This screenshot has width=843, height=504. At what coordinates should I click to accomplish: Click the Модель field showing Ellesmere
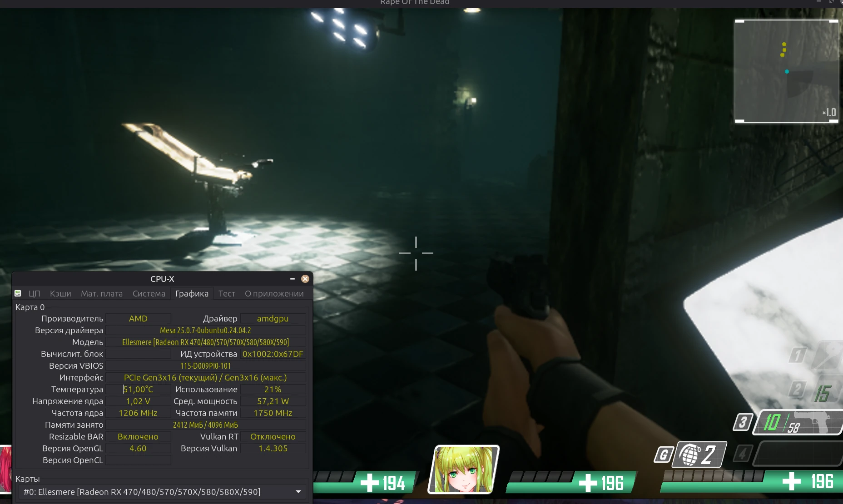click(x=206, y=342)
